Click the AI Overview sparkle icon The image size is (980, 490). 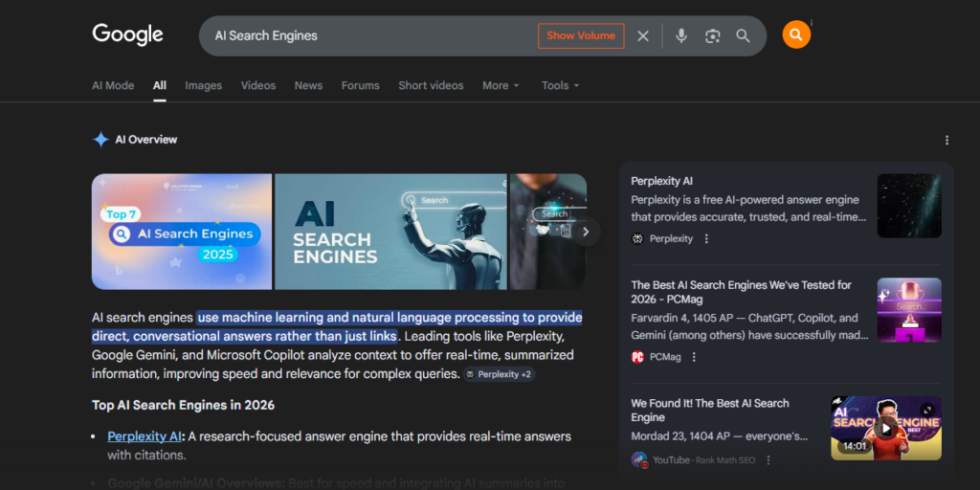pyautogui.click(x=100, y=140)
